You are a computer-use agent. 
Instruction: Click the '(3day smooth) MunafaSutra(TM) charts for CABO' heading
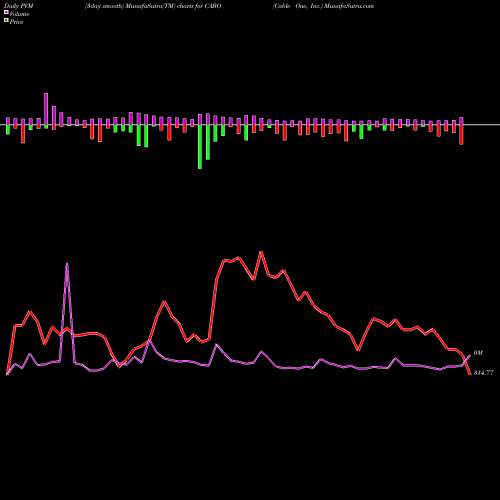click(x=152, y=6)
